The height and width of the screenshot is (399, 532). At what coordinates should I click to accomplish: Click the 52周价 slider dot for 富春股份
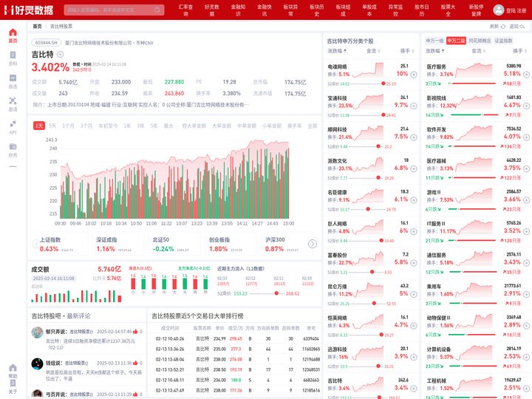click(x=372, y=272)
